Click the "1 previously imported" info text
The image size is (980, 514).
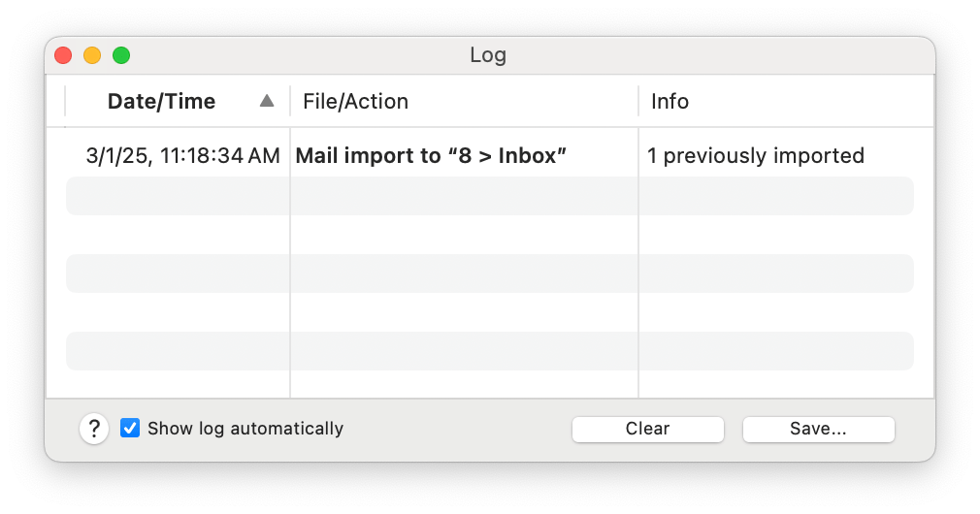point(755,156)
